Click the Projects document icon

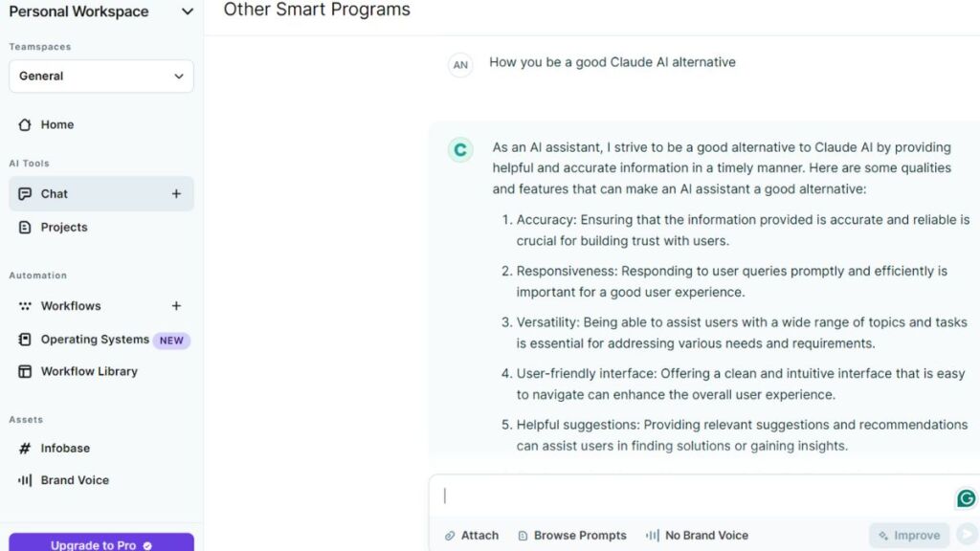tap(25, 228)
